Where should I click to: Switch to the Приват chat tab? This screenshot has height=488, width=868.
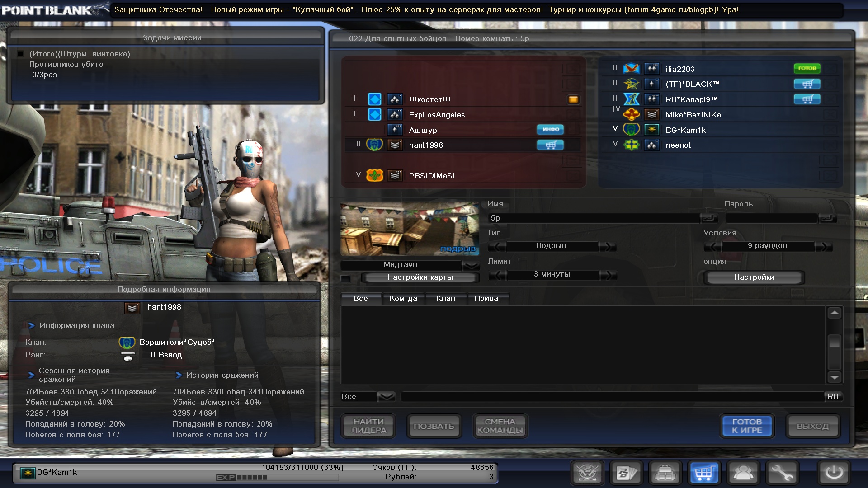488,298
